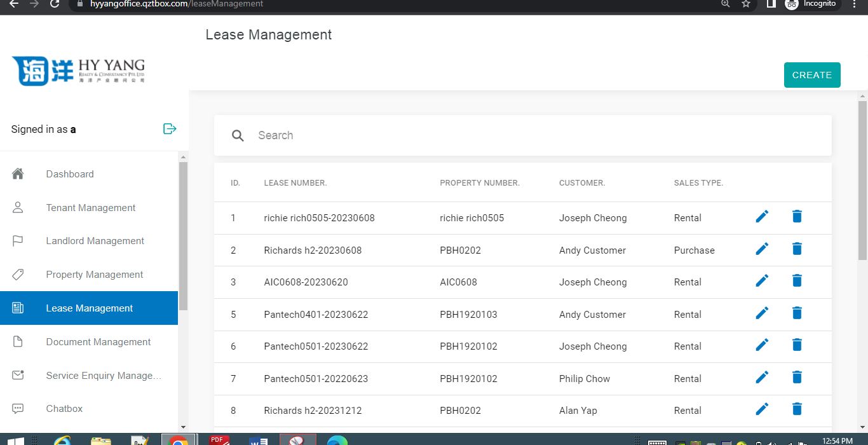This screenshot has width=868, height=445.
Task: Delete Philip Chow's lease Pantech0501-20220623
Action: coord(797,378)
